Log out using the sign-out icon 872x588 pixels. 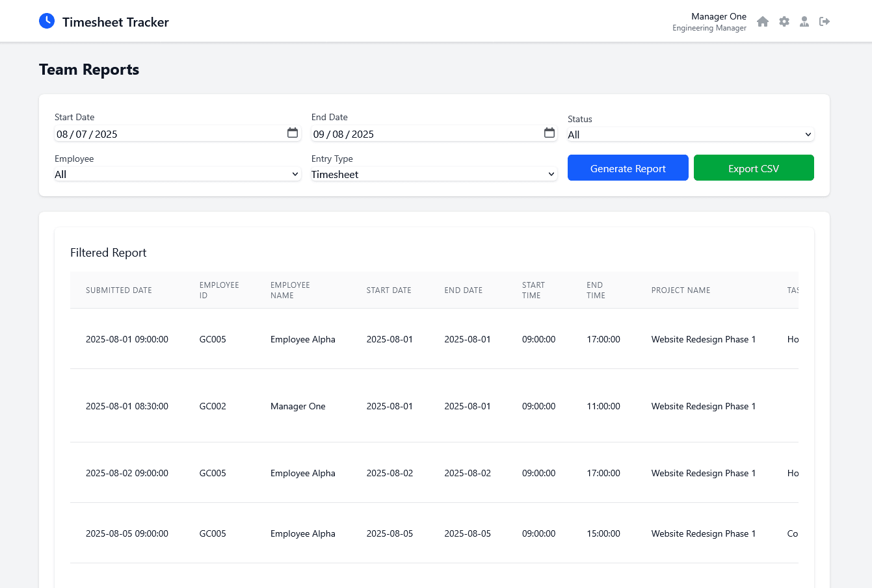pyautogui.click(x=825, y=21)
